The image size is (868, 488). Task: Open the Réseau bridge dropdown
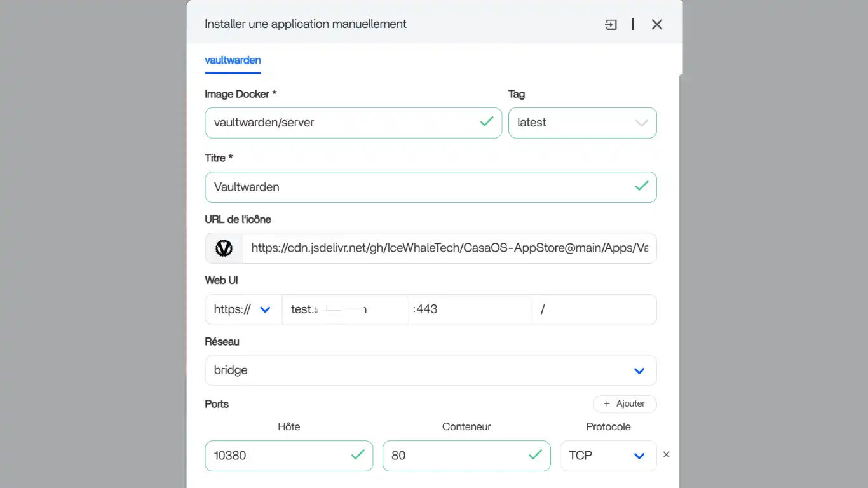[430, 370]
